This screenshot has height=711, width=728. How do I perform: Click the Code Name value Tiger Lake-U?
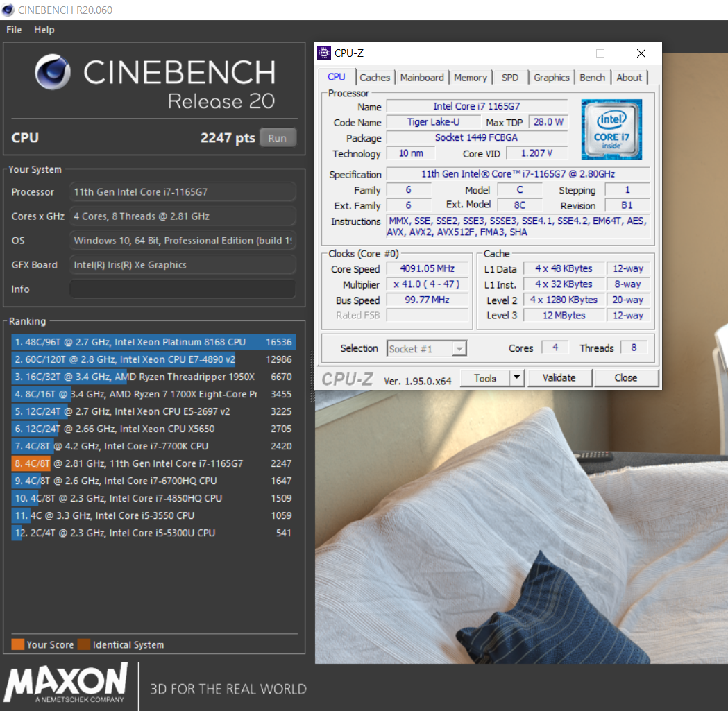[434, 122]
